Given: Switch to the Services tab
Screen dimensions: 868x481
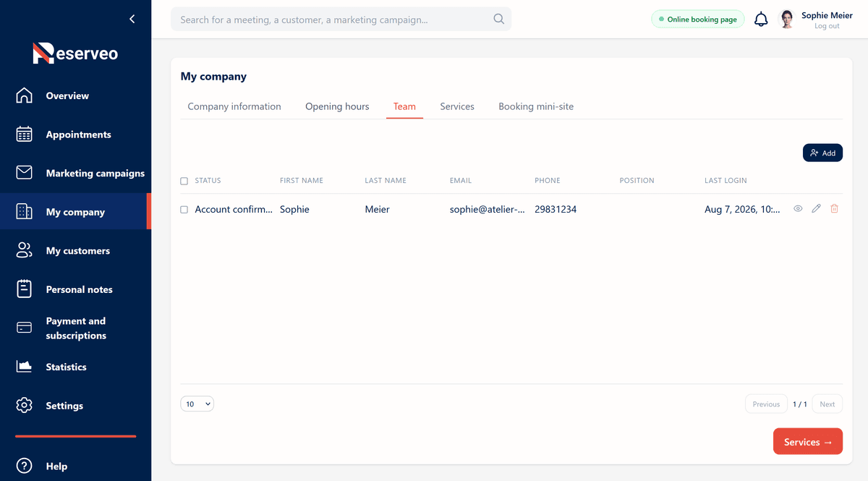Looking at the screenshot, I should point(457,106).
